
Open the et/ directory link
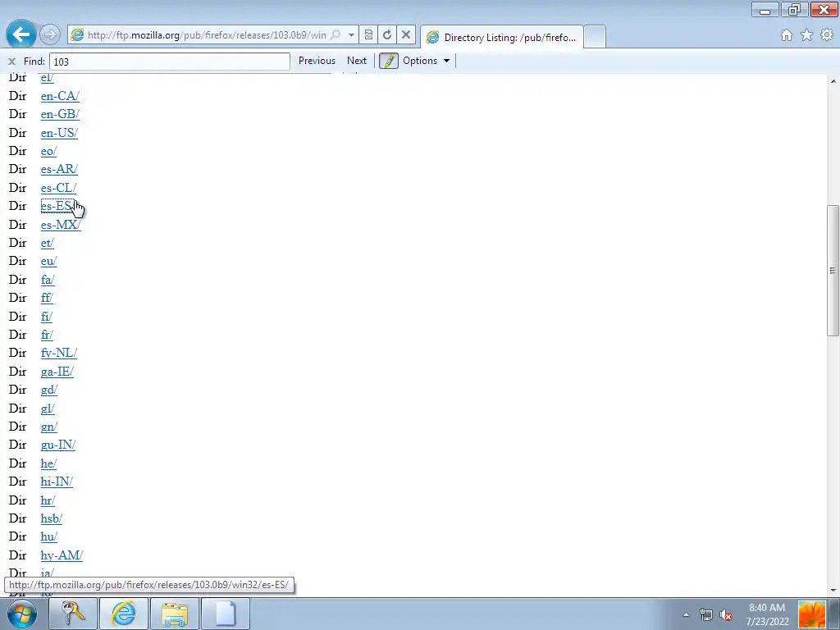click(x=47, y=243)
